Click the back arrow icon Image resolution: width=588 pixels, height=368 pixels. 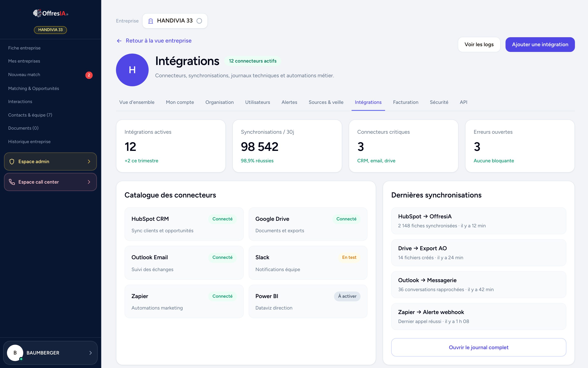pos(119,41)
